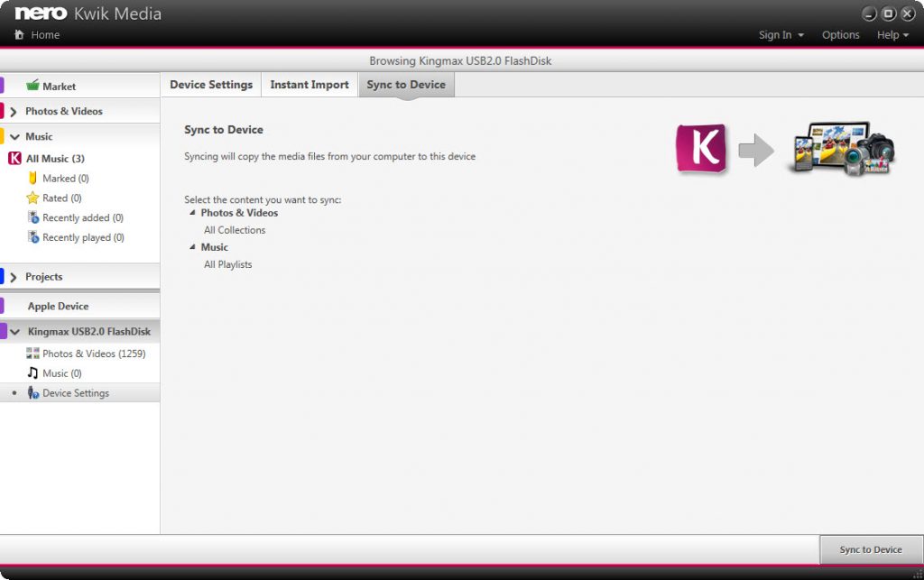Minimize the Nero Kwik Media window
Viewport: 924px width, 580px height.
tap(869, 14)
